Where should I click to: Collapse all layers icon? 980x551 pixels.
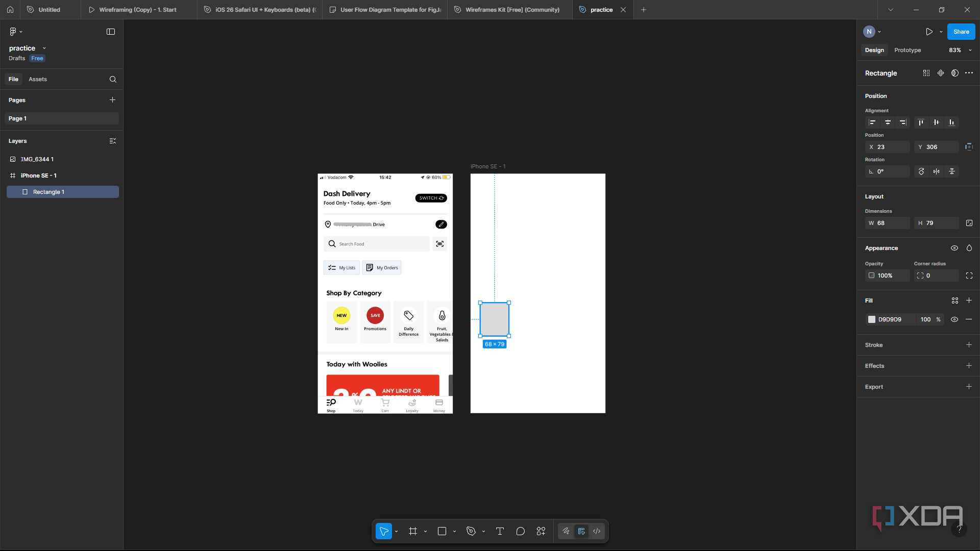tap(112, 141)
